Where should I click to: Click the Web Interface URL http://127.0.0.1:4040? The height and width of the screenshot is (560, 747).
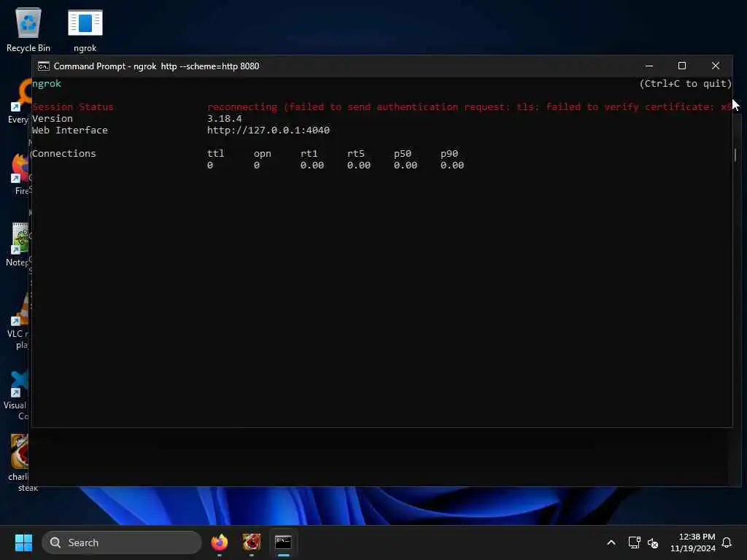point(268,130)
